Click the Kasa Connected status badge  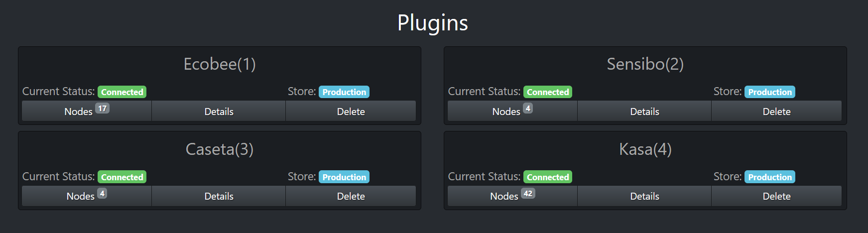coord(548,177)
